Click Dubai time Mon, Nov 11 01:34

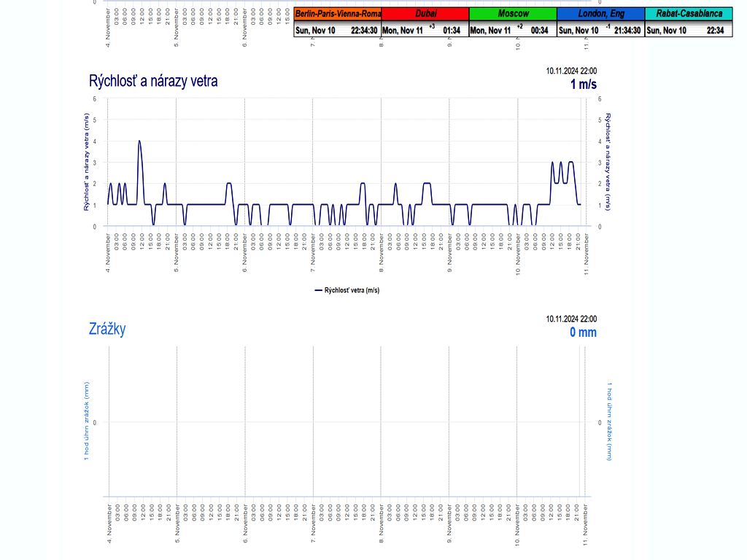tap(425, 31)
